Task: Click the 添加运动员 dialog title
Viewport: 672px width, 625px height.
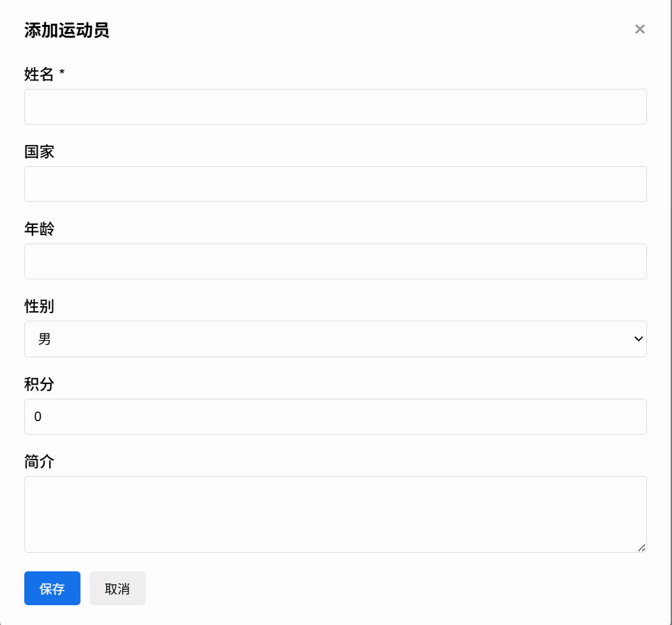Action: 66,31
